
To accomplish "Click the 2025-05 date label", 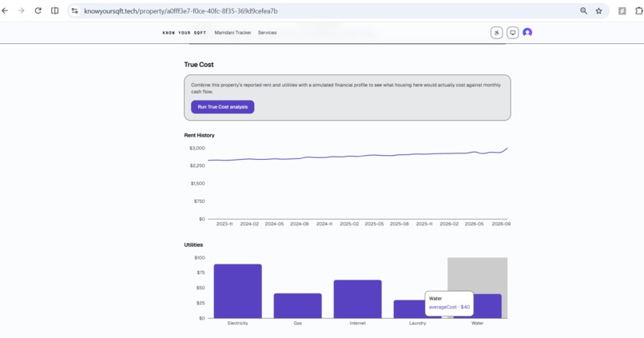I will point(374,224).
